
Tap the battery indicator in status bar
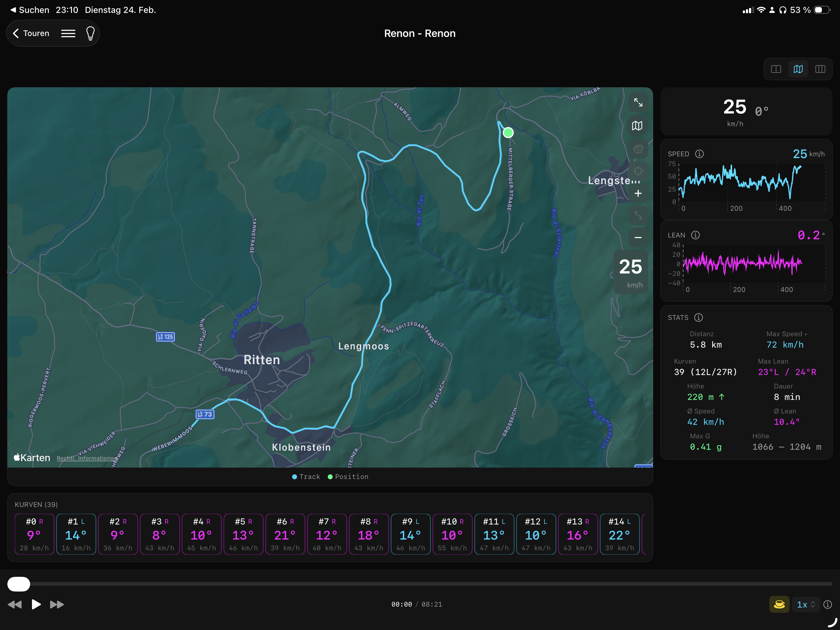coord(822,10)
